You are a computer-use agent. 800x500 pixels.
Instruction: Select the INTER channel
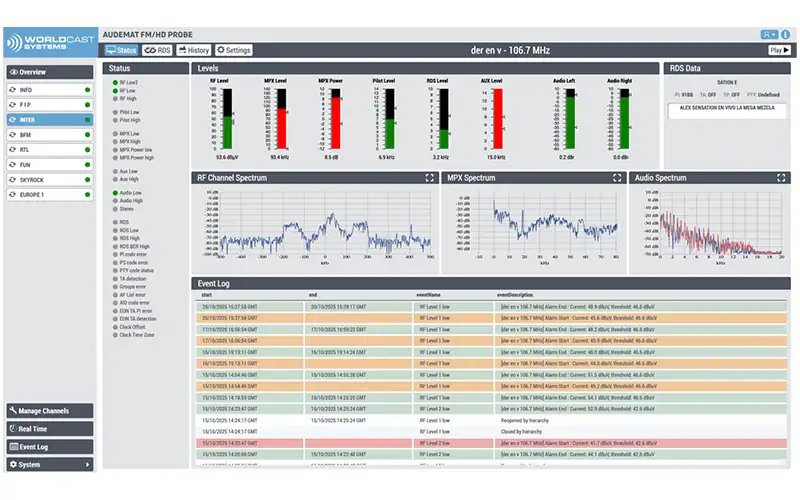pos(50,120)
